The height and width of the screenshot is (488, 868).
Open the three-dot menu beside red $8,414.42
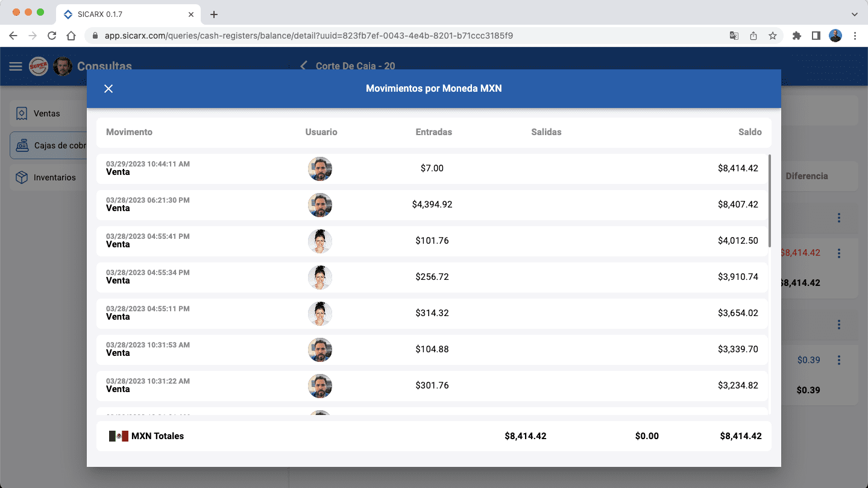point(838,253)
